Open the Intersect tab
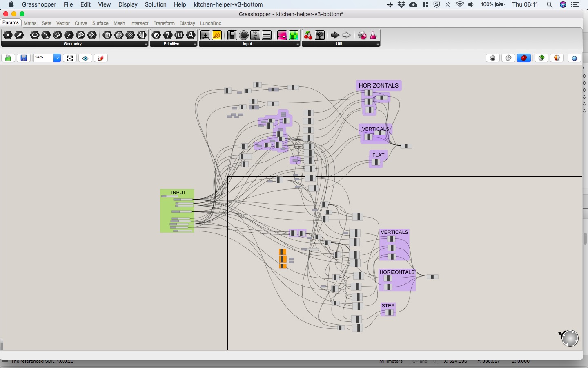This screenshot has width=588, height=368. point(139,23)
